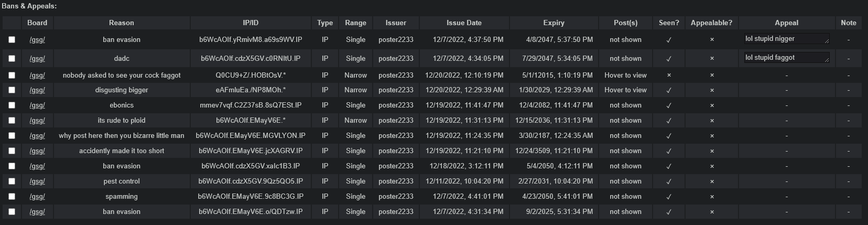Click the Seen checkmark in the 'dadc' row
Image resolution: width=868 pixels, height=225 pixels.
[668, 59]
